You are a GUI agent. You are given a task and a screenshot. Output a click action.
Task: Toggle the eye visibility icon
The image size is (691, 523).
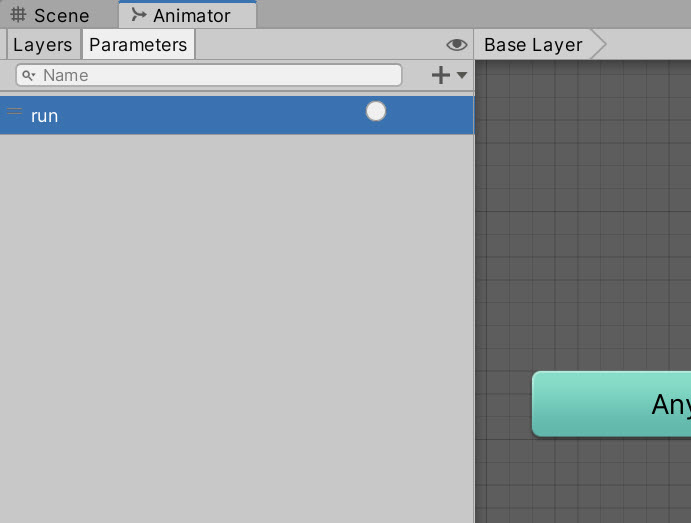click(457, 45)
